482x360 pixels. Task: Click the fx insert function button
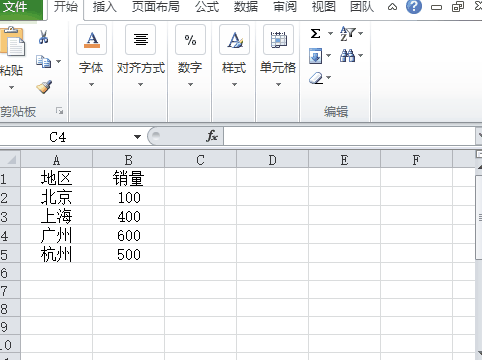pyautogui.click(x=212, y=136)
